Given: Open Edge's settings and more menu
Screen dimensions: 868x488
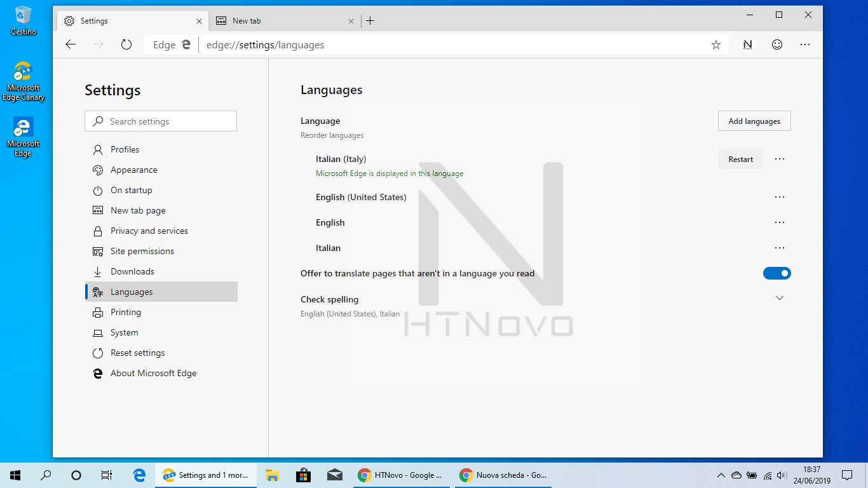Looking at the screenshot, I should pos(804,44).
